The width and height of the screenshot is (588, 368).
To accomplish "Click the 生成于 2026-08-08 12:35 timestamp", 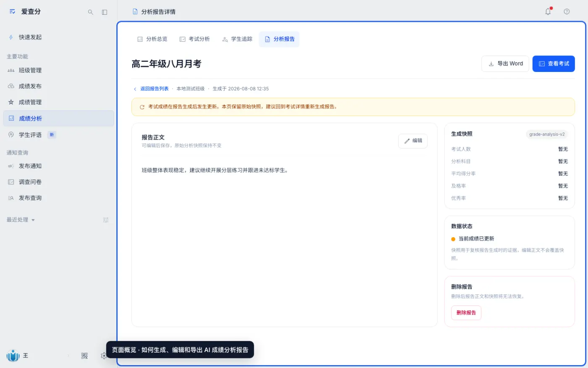I will coord(241,89).
